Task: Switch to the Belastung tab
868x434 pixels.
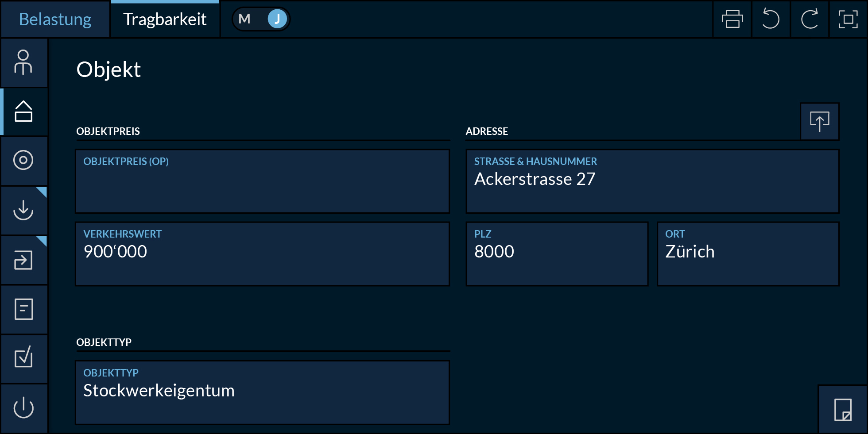Action: [x=55, y=19]
